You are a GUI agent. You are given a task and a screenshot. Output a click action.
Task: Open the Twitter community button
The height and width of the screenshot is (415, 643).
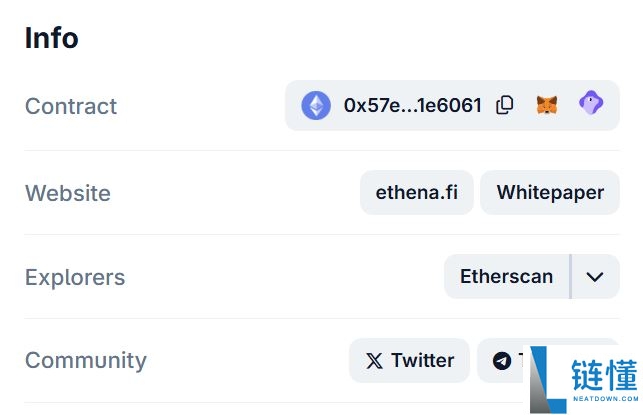409,361
